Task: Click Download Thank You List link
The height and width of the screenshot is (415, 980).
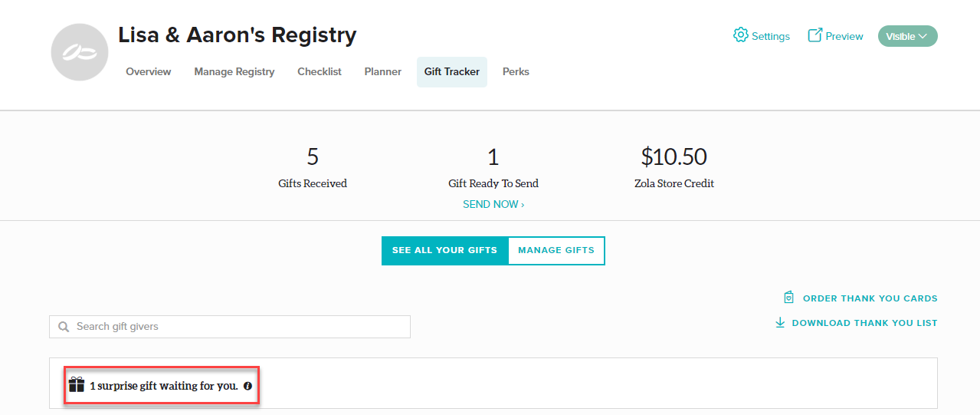Action: [x=864, y=323]
